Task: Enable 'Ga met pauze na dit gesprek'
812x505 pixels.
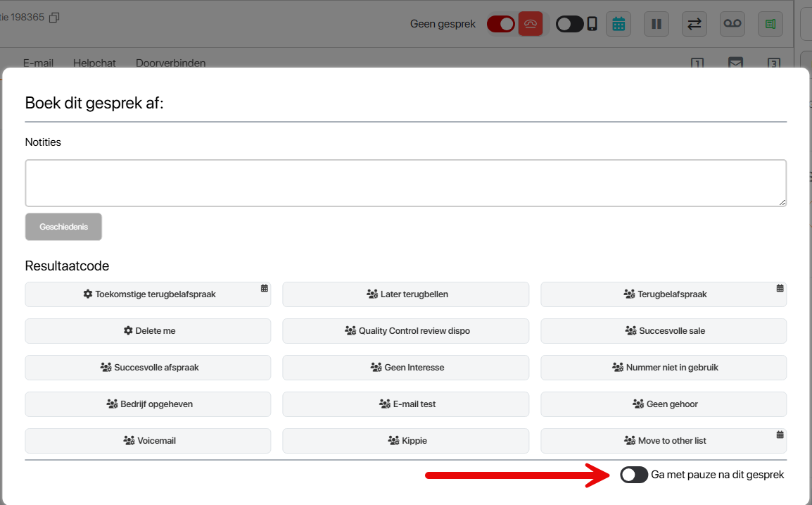Action: click(x=633, y=475)
